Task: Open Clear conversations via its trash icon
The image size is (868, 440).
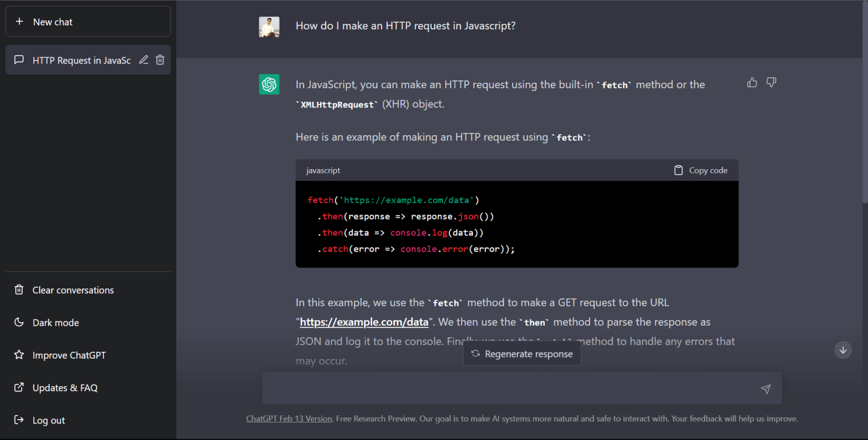Action: tap(19, 290)
